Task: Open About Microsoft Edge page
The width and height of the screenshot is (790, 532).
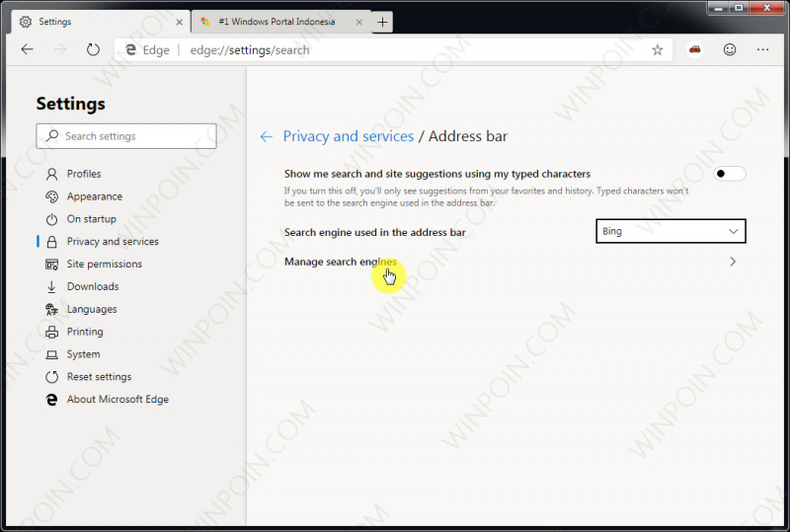Action: point(118,400)
